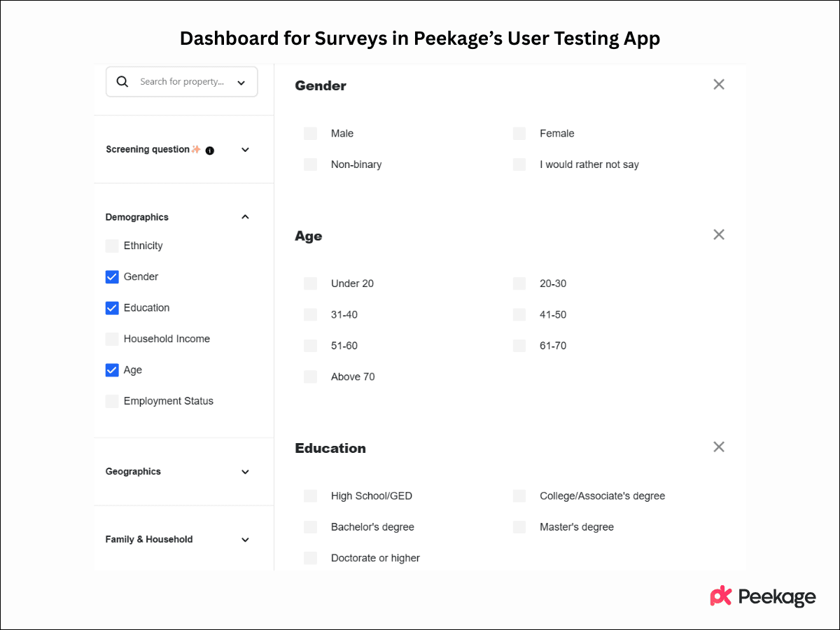Check the Bachelor's degree option
The height and width of the screenshot is (630, 840).
[310, 526]
